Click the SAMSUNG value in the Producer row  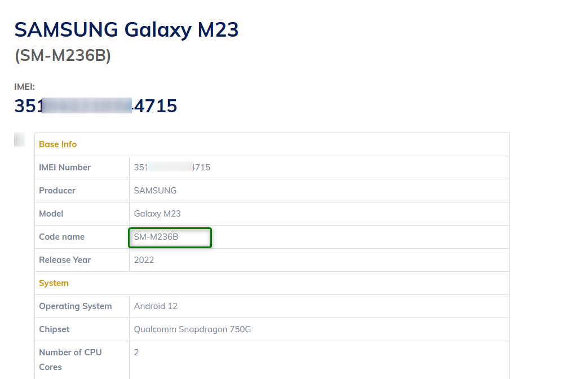click(155, 191)
